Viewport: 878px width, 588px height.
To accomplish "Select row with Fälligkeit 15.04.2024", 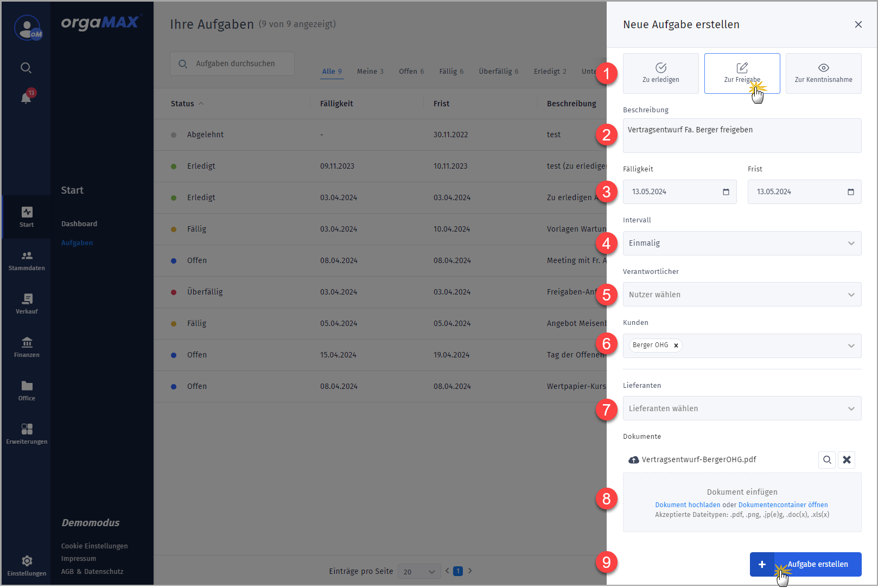I will pos(380,355).
